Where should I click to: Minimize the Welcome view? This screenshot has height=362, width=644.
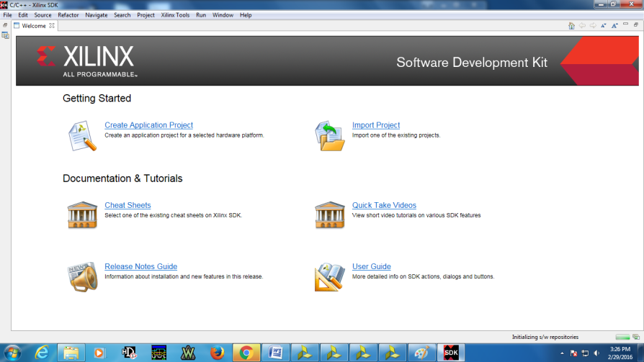pyautogui.click(x=625, y=24)
